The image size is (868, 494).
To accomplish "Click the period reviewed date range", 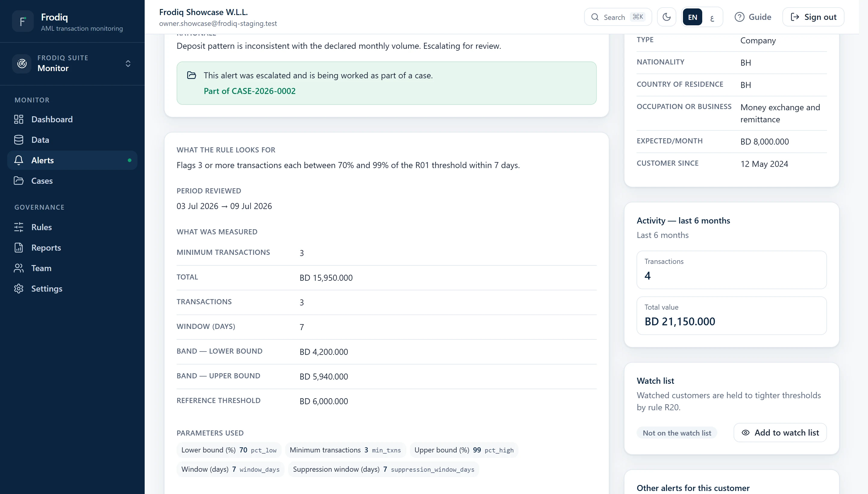I will [224, 206].
